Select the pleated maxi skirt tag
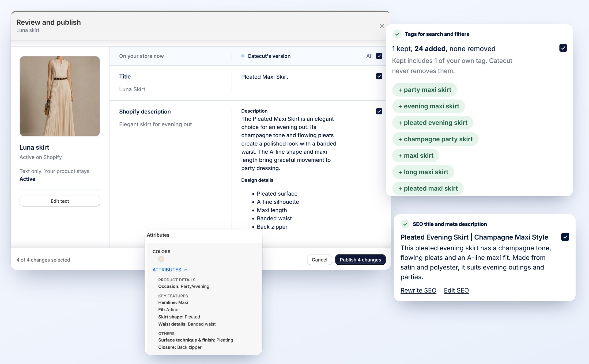 coord(428,188)
